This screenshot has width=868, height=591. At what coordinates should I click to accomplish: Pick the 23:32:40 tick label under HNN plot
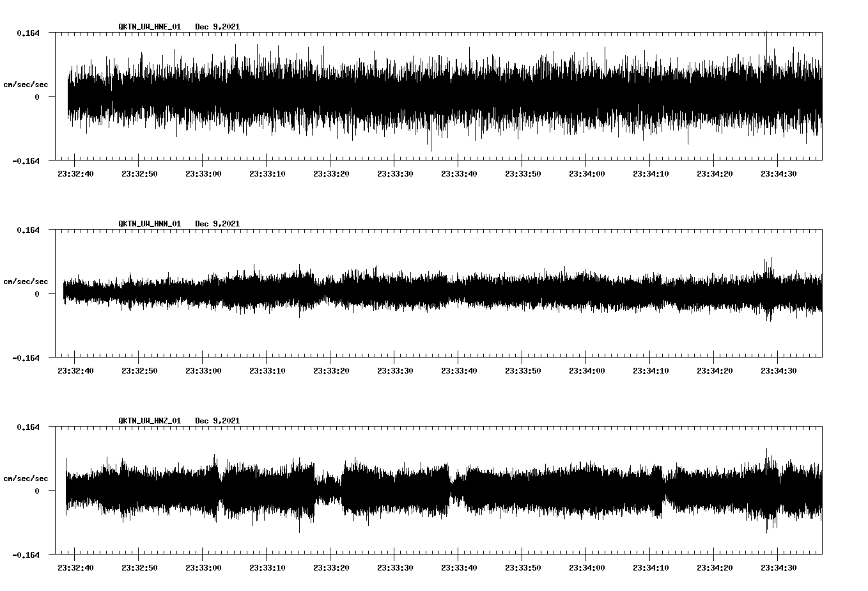[x=75, y=370]
